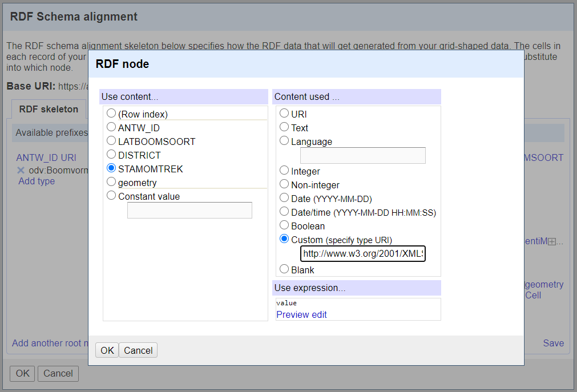Select the Boolean content type
Viewport: 577px width, 392px height.
(x=284, y=225)
